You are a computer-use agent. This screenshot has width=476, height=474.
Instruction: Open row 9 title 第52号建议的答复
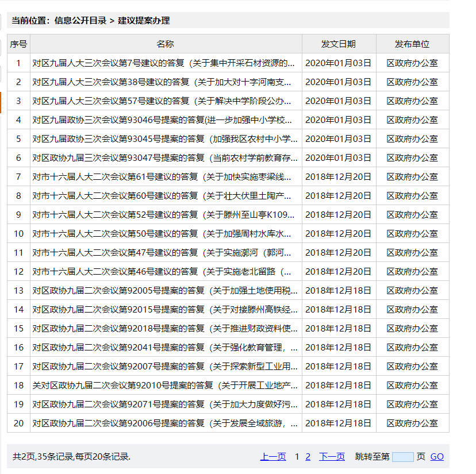coord(163,215)
